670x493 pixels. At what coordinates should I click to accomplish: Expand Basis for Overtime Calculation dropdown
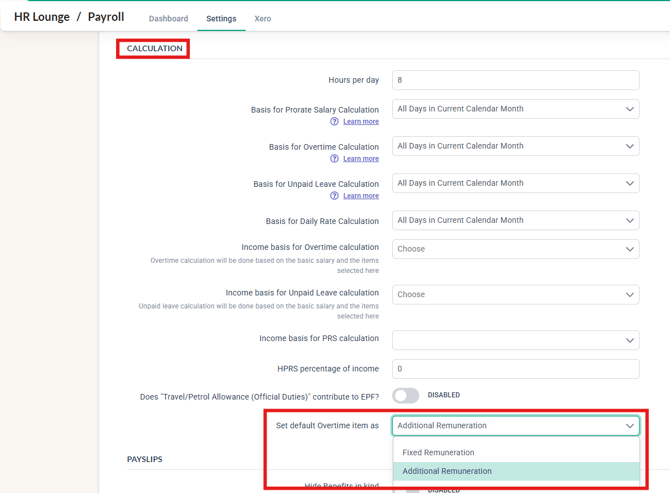pos(515,146)
